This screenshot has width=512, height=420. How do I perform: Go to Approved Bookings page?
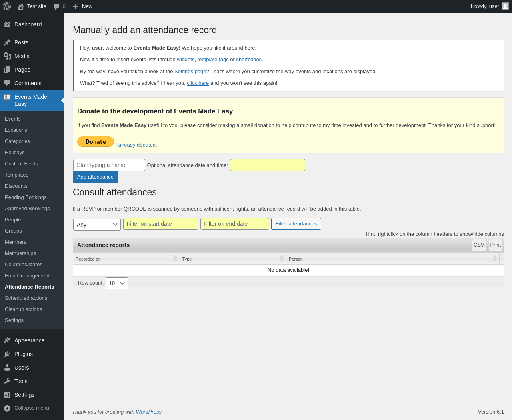27,209
